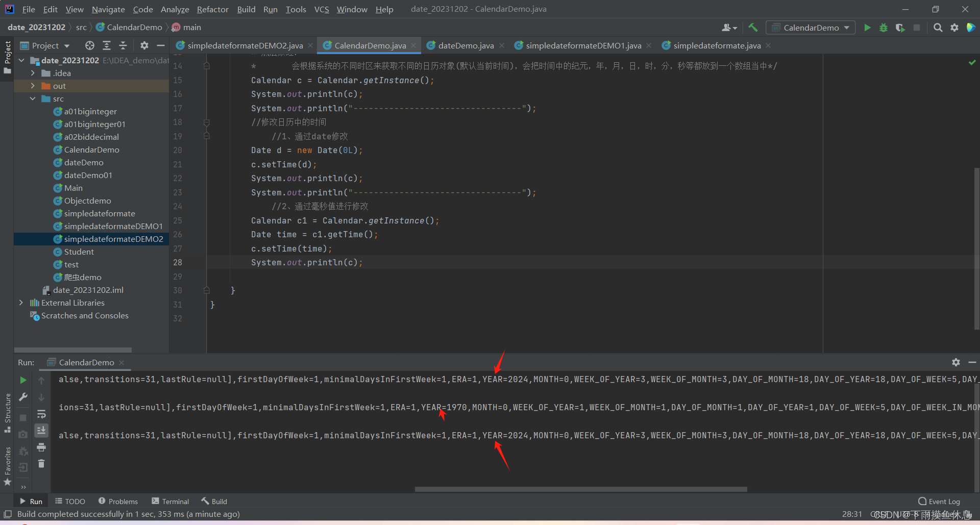Viewport: 980px width, 525px height.
Task: Expand all items in Project panel
Action: (107, 45)
